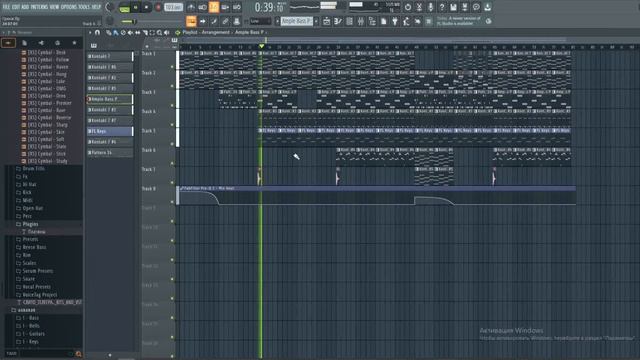640x360 pixels.
Task: Open the browser view toolbar icon
Action: point(372,21)
